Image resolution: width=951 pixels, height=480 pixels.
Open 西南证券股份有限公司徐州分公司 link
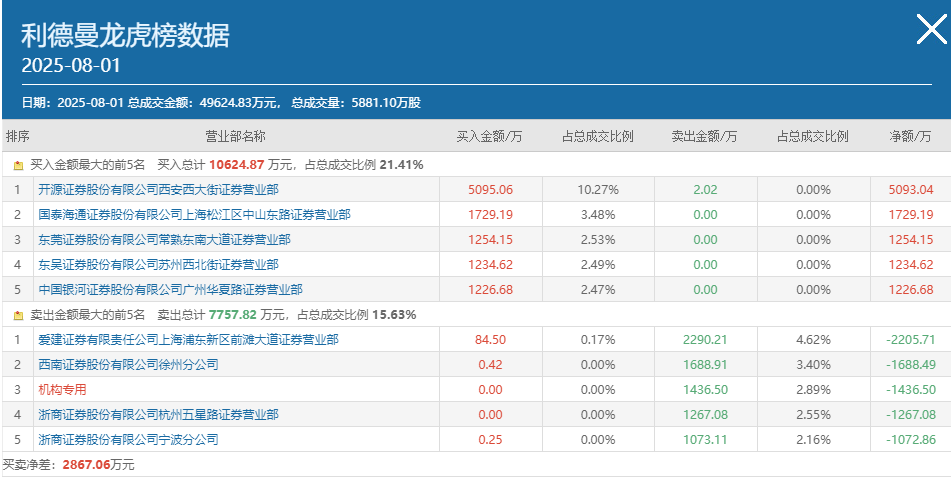(128, 364)
